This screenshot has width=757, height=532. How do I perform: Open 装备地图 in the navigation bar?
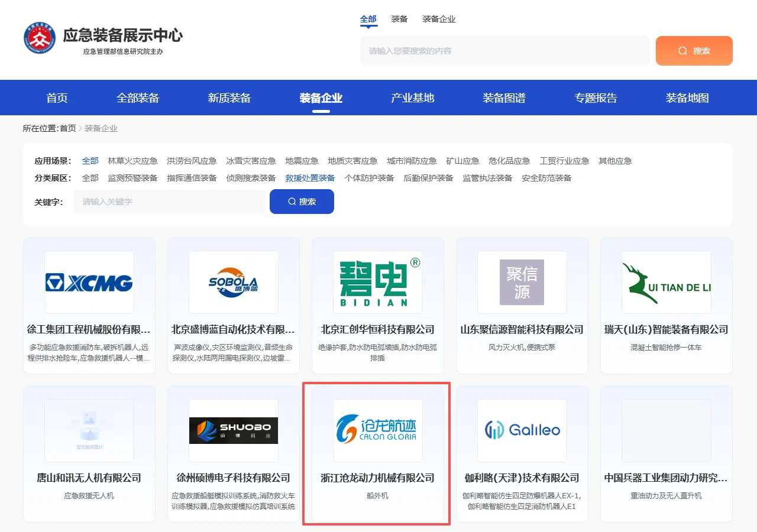(688, 98)
